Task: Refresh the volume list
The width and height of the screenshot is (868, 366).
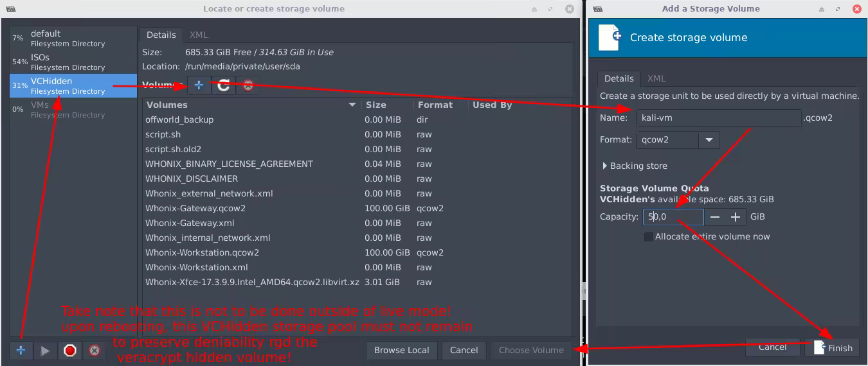Action: point(223,85)
